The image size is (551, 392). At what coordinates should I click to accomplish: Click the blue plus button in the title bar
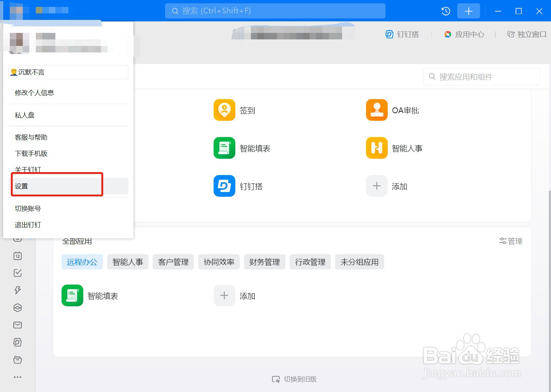point(468,11)
